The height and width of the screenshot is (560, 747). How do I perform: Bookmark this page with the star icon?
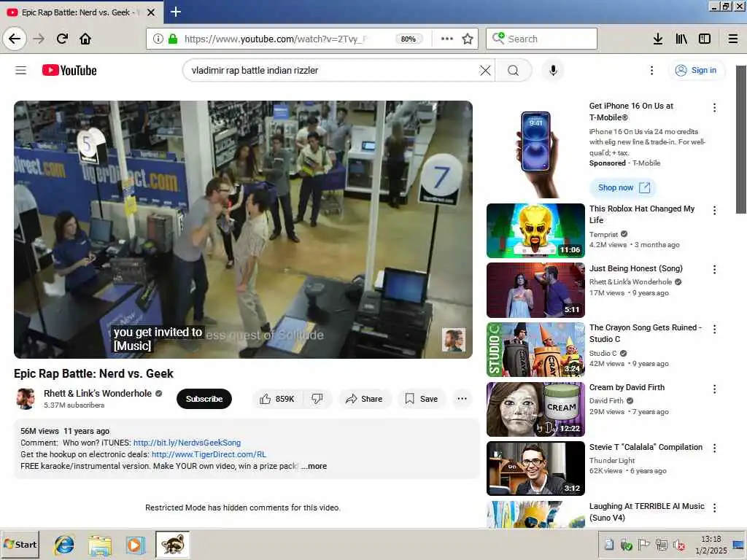point(468,39)
